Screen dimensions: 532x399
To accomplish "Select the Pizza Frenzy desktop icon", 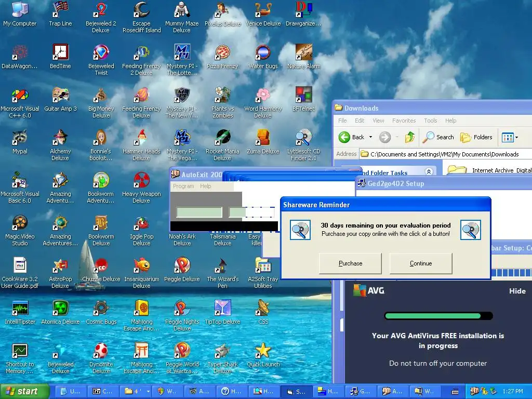I will 222,57.
